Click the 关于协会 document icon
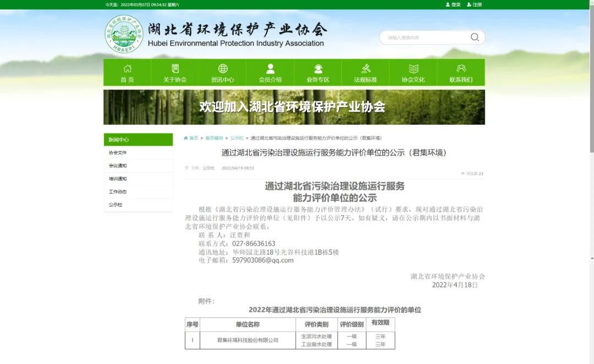Screen dimensions: 594x364 pyautogui.click(x=175, y=69)
